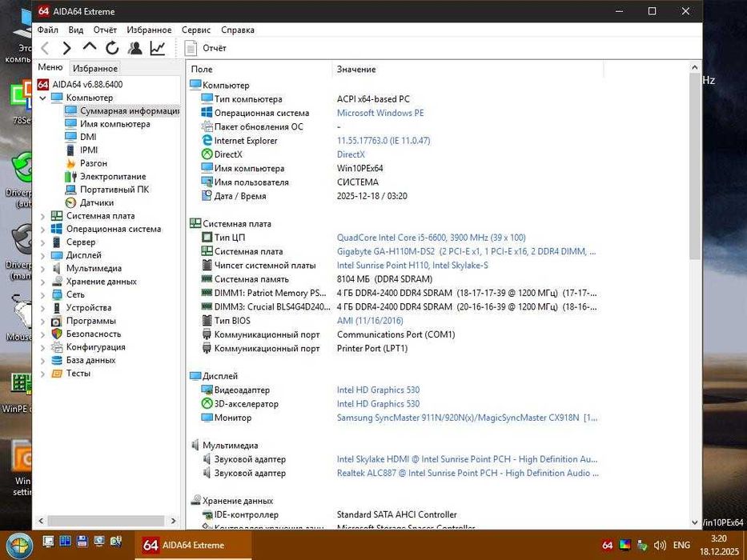Click the AIDA64 tray icon
Viewport: 747px width, 560px height.
click(x=608, y=546)
